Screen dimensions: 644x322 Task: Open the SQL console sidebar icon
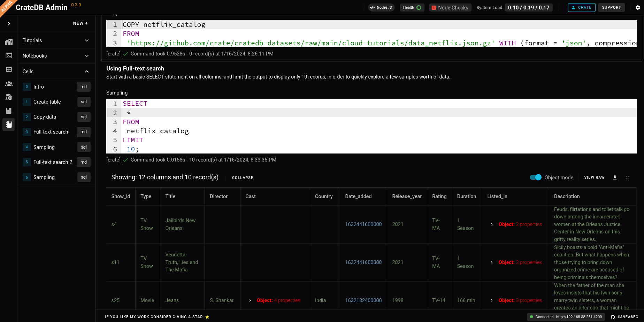point(9,55)
